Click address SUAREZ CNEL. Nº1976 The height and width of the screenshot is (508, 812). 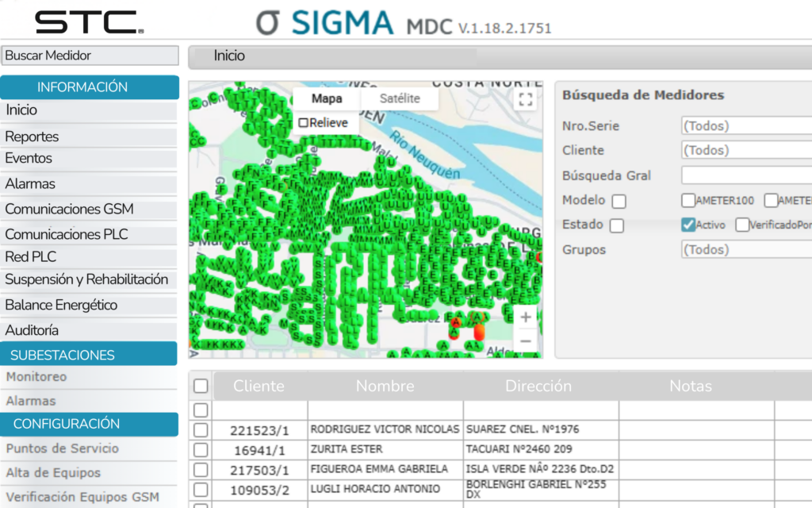point(523,429)
